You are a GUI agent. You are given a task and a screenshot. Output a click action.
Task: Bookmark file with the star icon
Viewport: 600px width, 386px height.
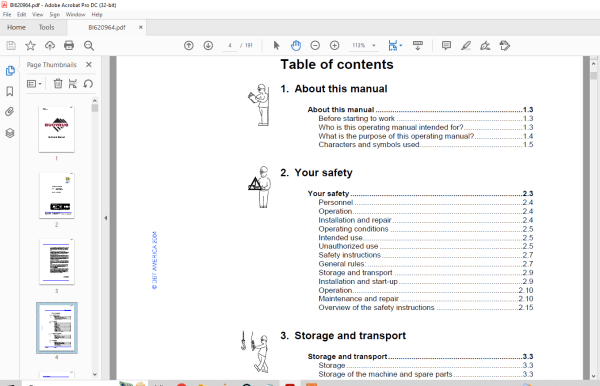(30, 46)
